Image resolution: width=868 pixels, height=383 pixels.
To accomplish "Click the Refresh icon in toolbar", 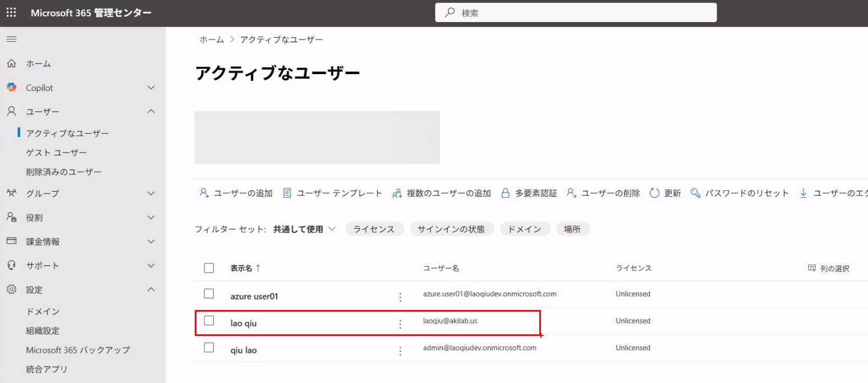I will pos(654,193).
